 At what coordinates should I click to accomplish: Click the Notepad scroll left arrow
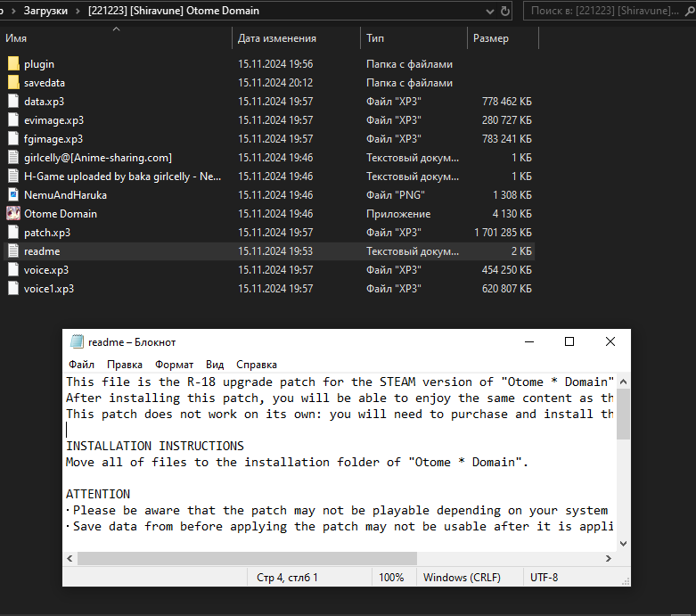[70, 558]
